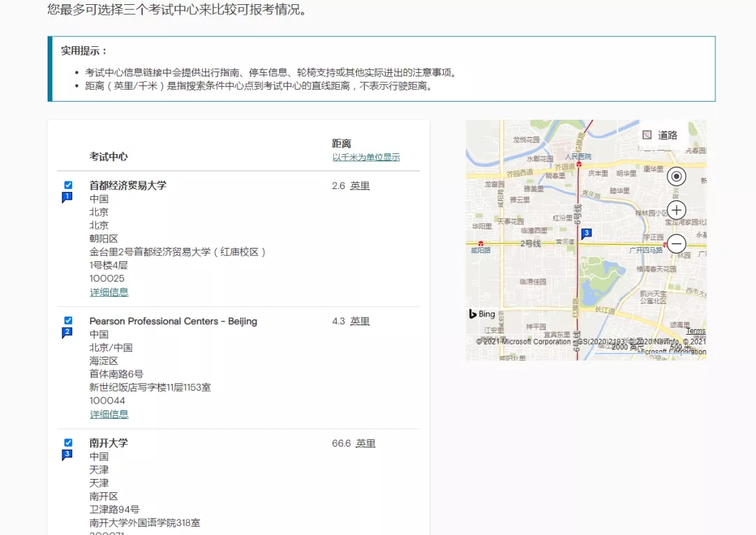
Task: Click the Bing logo on the map
Action: 482,314
